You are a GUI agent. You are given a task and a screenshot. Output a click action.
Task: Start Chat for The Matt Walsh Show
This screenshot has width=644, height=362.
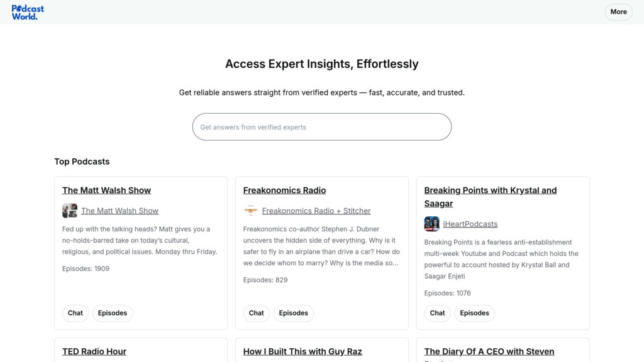[75, 313]
